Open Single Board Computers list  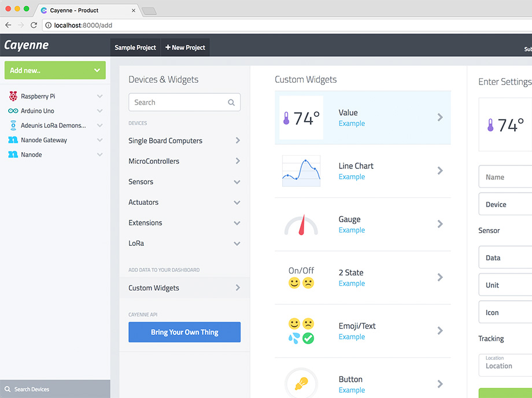point(184,141)
